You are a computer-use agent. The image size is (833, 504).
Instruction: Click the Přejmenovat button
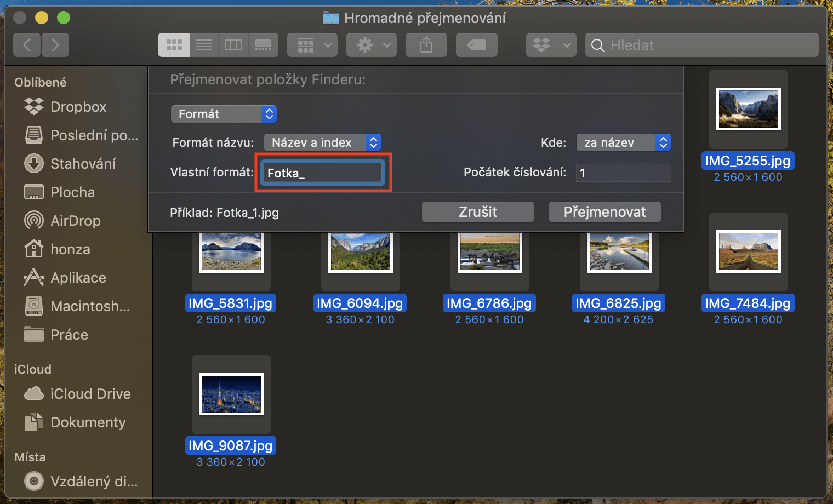pyautogui.click(x=605, y=212)
